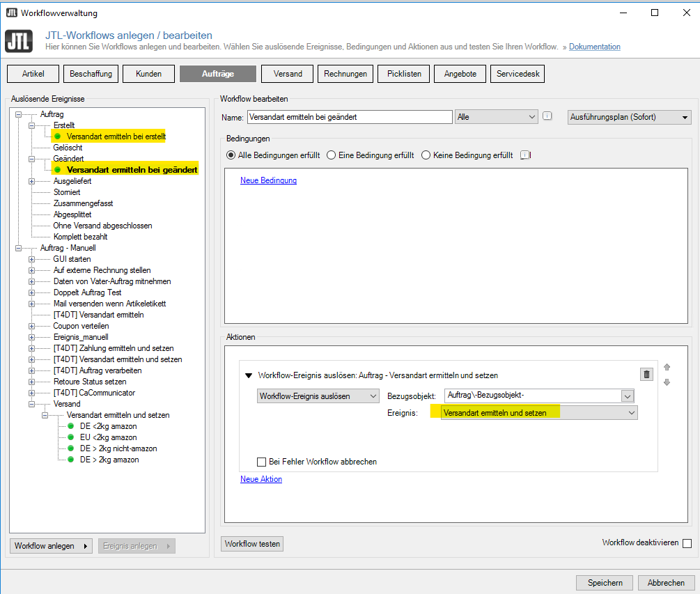Image resolution: width=700 pixels, height=594 pixels.
Task: Collapse the Auftrag - Manuell tree node
Action: click(18, 248)
